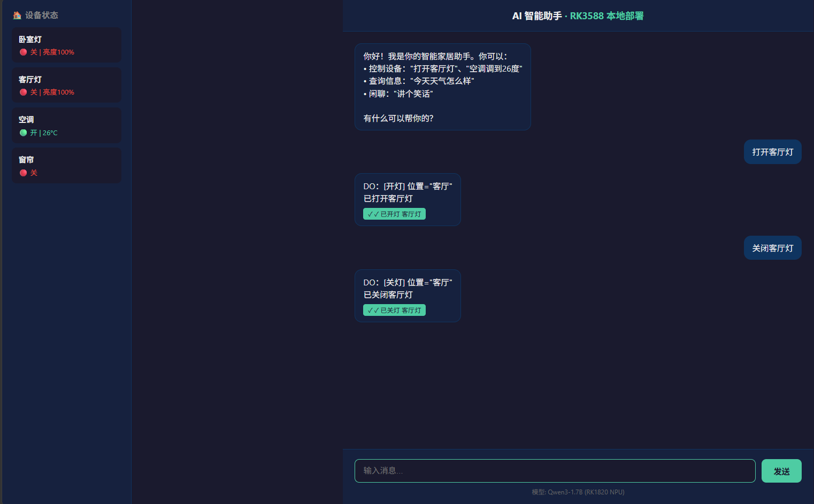Click the DO: [关灯] command text
Screen dimensions: 814x504
coord(408,283)
